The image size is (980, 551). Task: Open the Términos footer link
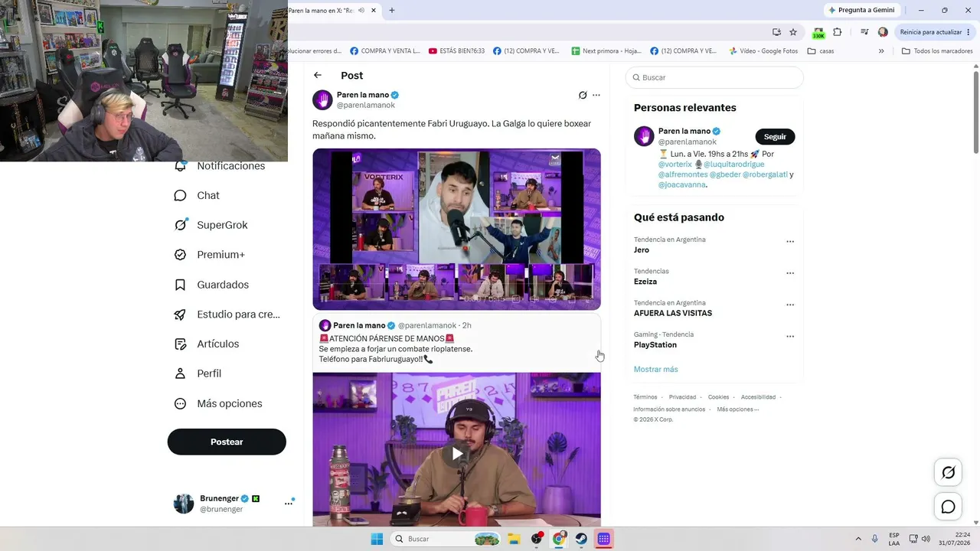645,397
